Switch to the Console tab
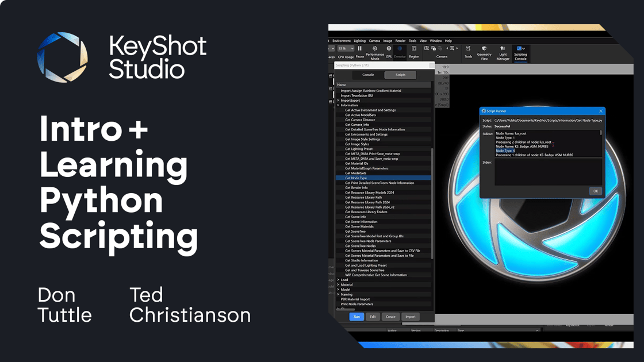 (368, 75)
